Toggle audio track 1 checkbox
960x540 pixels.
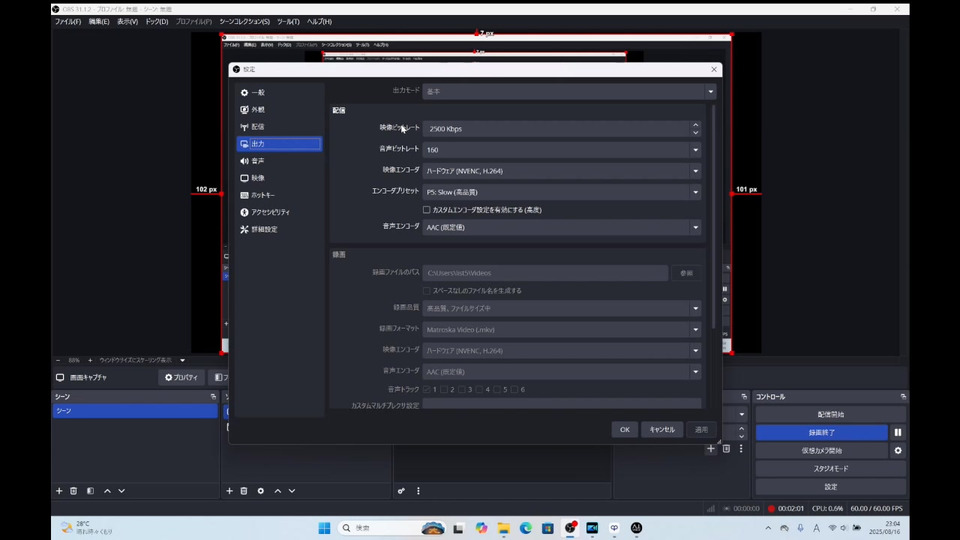click(427, 389)
